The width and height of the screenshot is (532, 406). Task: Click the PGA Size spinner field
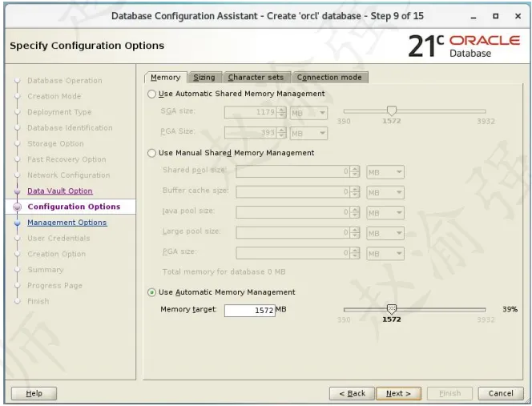pos(256,133)
